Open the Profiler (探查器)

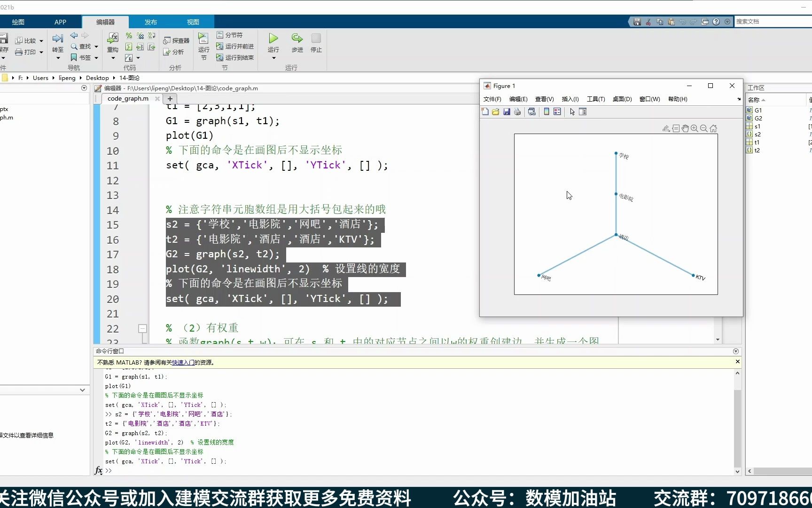coord(176,40)
